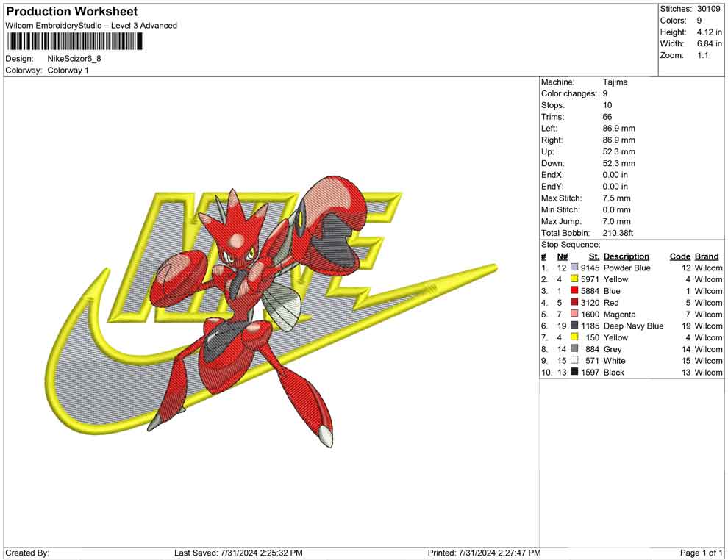Click the White description text
Viewport: 728px width, 560px height.
click(x=614, y=361)
